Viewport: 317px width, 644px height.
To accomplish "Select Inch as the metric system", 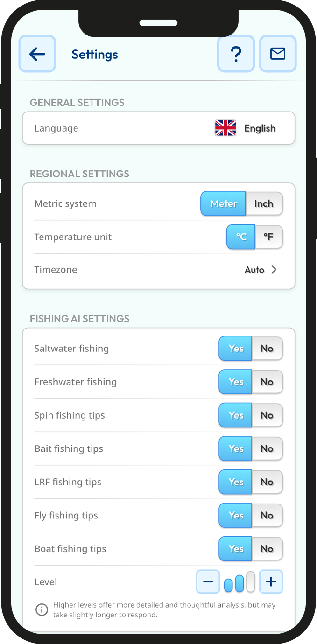I will tap(264, 204).
